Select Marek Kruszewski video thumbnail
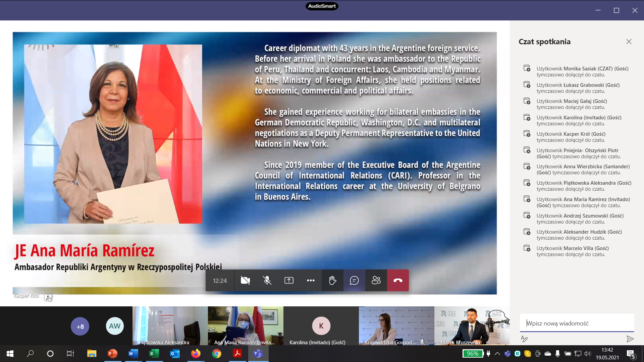The width and height of the screenshot is (644, 362). tap(472, 325)
